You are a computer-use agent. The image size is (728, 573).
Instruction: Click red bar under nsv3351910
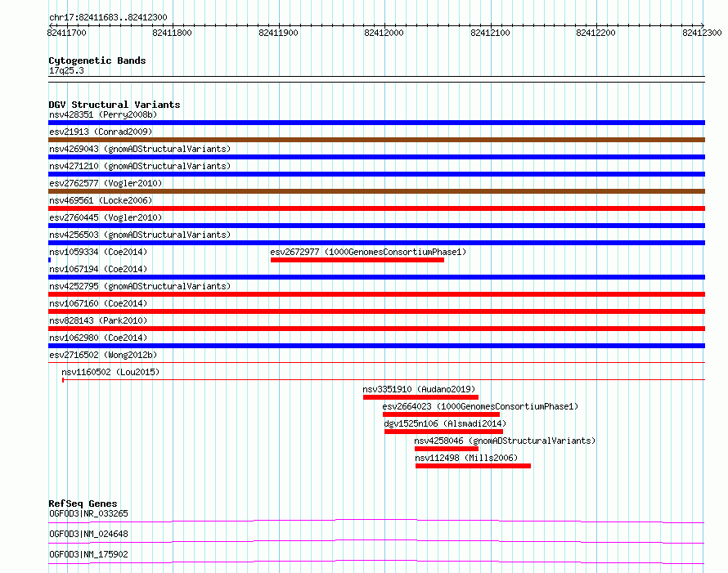[x=420, y=397]
